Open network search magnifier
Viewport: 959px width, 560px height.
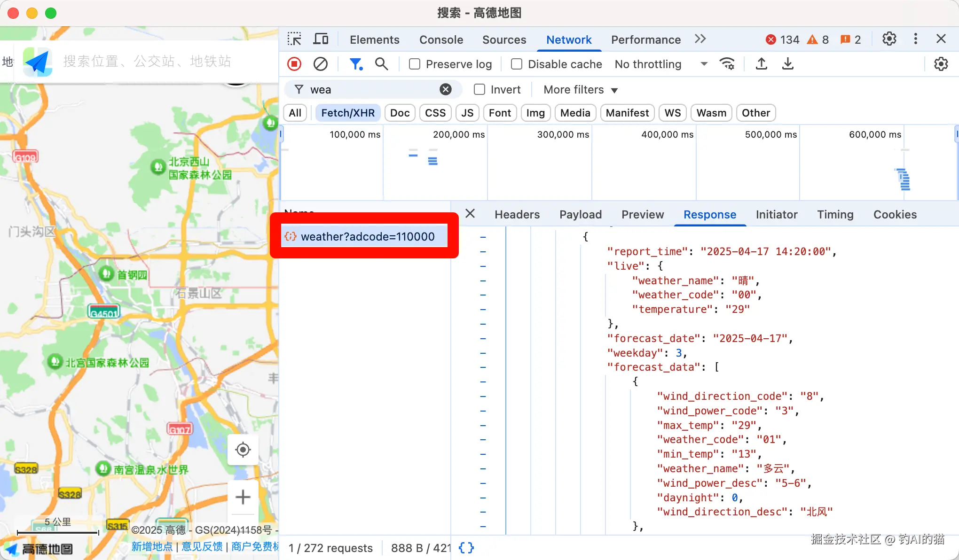click(x=381, y=64)
